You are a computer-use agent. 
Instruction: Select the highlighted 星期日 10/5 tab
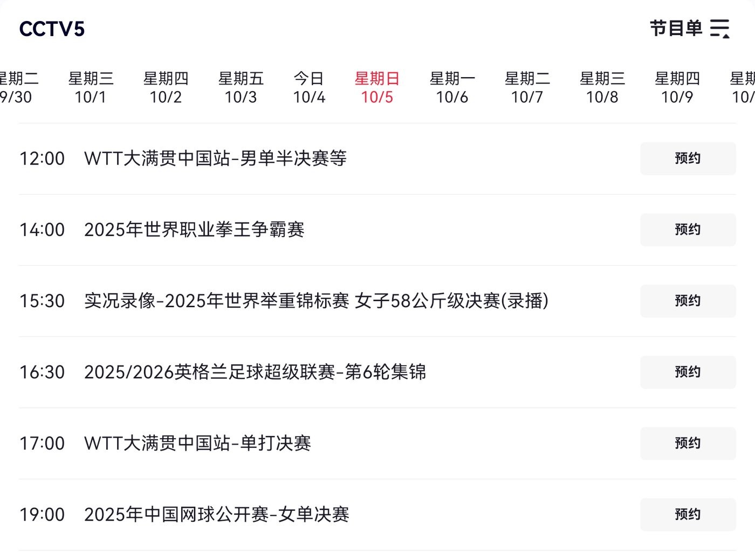pyautogui.click(x=377, y=88)
